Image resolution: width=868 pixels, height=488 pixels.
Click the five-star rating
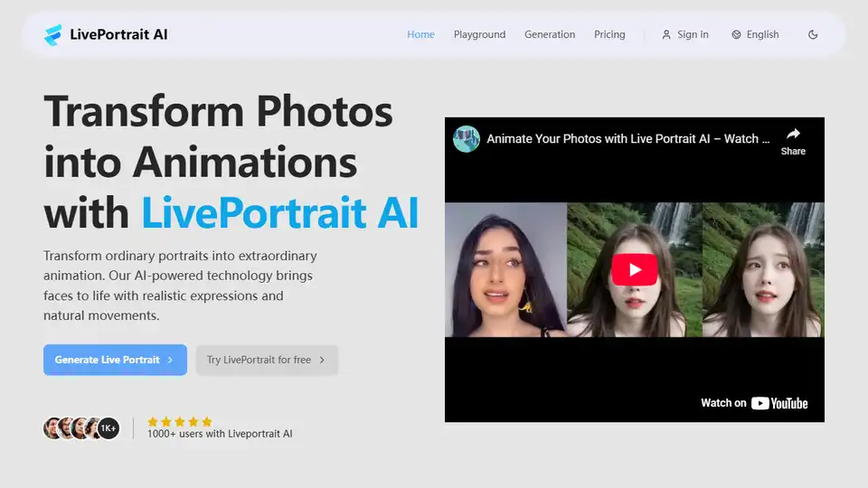pos(180,422)
